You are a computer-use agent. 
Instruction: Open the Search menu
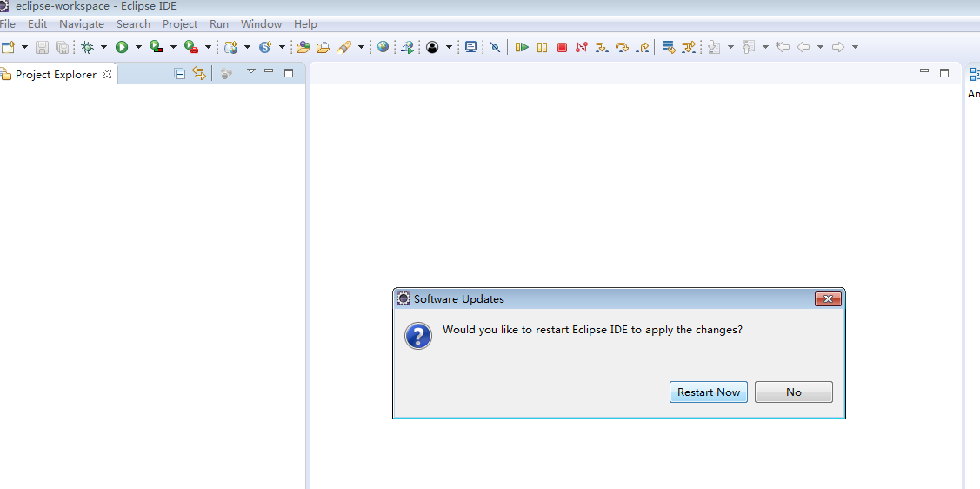coord(133,23)
